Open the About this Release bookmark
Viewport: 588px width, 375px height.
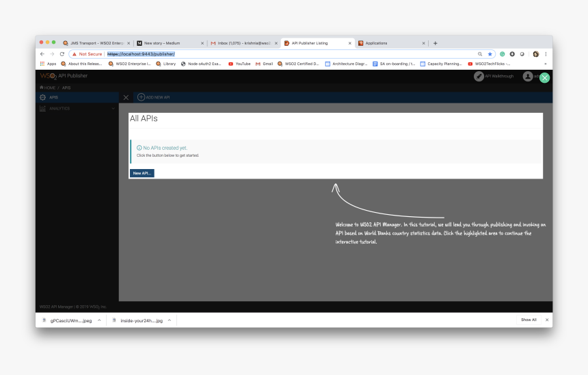click(81, 64)
